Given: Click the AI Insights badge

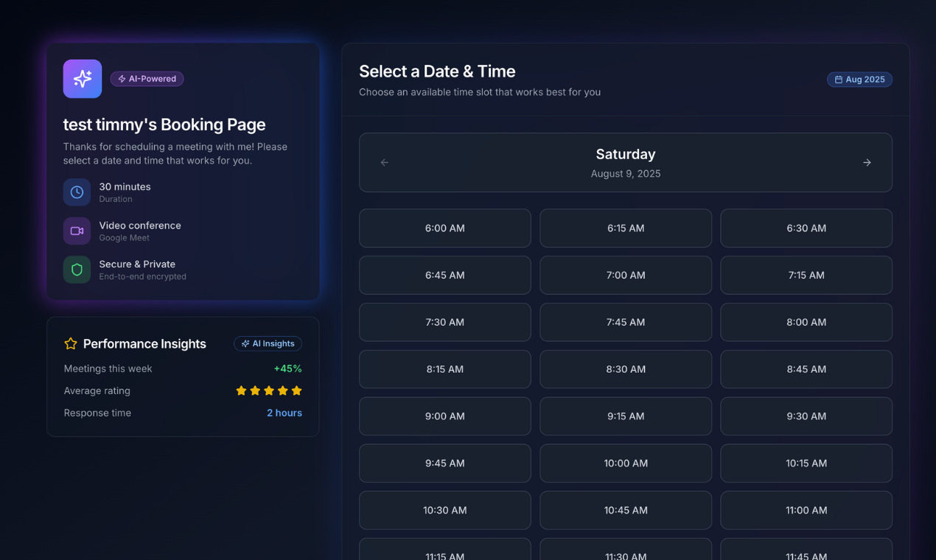Looking at the screenshot, I should 268,343.
